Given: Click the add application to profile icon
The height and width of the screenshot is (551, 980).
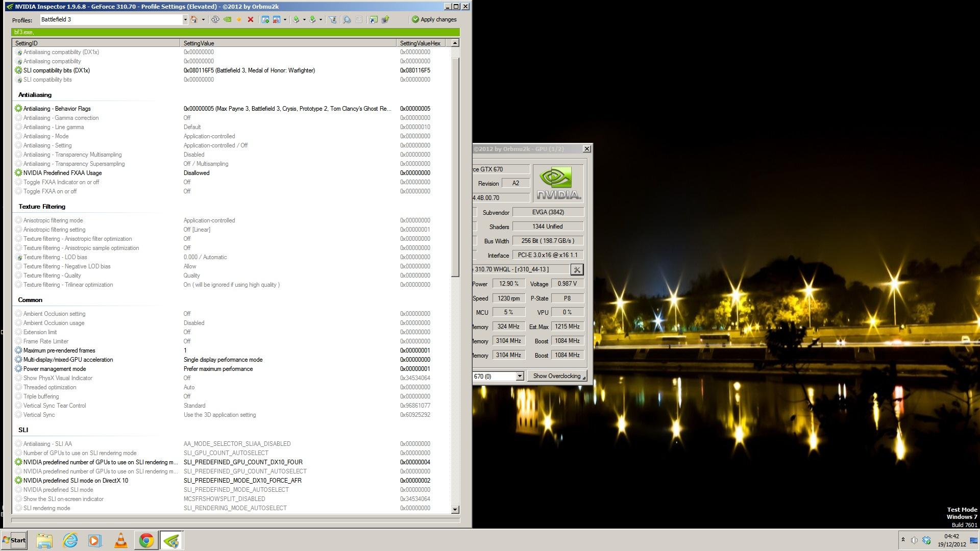Looking at the screenshot, I should coord(265,19).
